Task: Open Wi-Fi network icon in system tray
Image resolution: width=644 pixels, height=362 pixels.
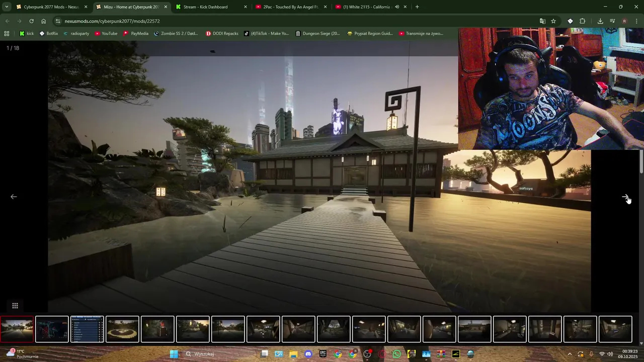Action: tap(601, 354)
